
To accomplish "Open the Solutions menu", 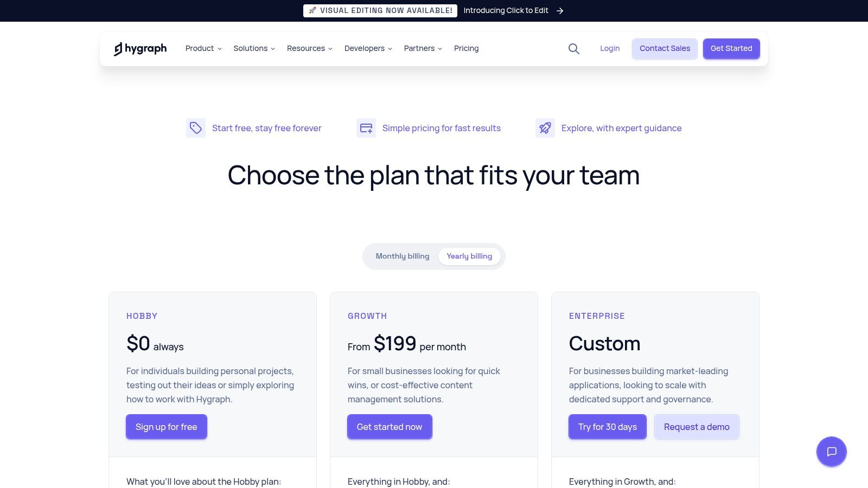I will coord(253,48).
